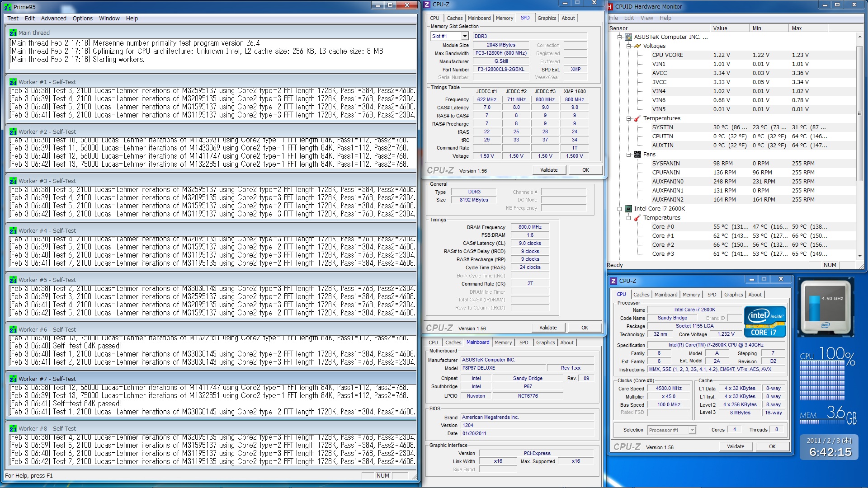868x488 pixels.
Task: Collapse the ASUSTeK Computer INC. tree node
Action: coord(620,37)
